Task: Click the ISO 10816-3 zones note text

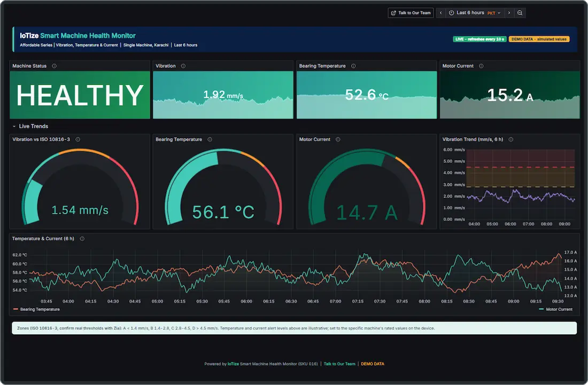Action: (226, 328)
